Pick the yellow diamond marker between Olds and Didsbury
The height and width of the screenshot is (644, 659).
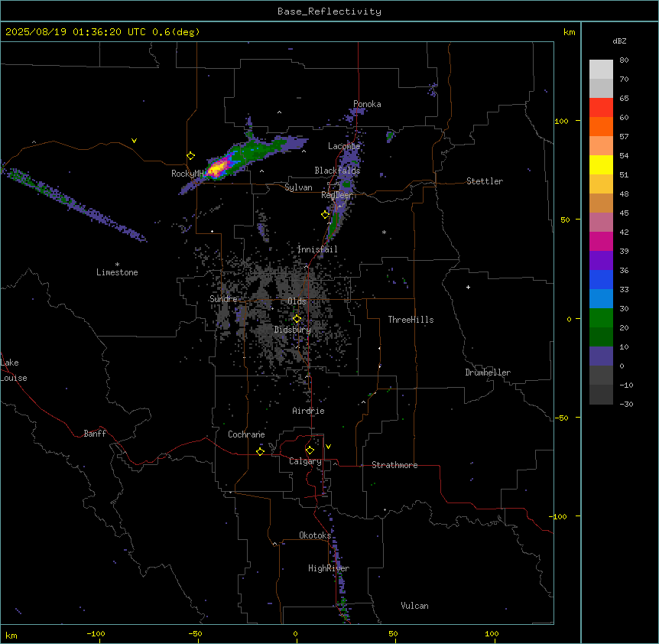[297, 319]
